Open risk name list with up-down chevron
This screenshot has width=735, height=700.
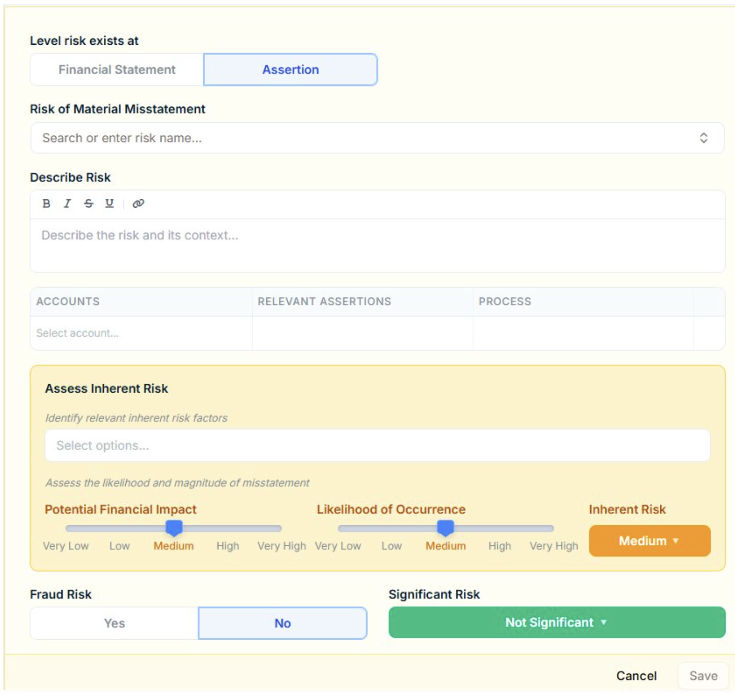(703, 138)
